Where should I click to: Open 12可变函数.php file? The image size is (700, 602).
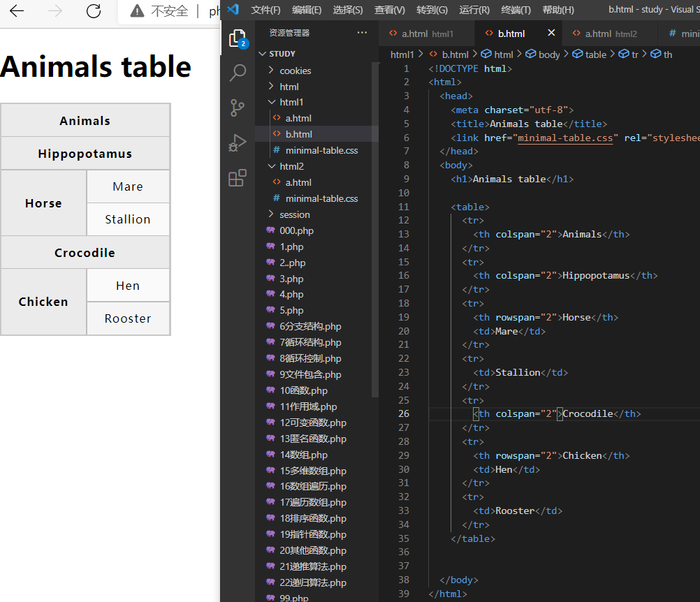coord(313,423)
